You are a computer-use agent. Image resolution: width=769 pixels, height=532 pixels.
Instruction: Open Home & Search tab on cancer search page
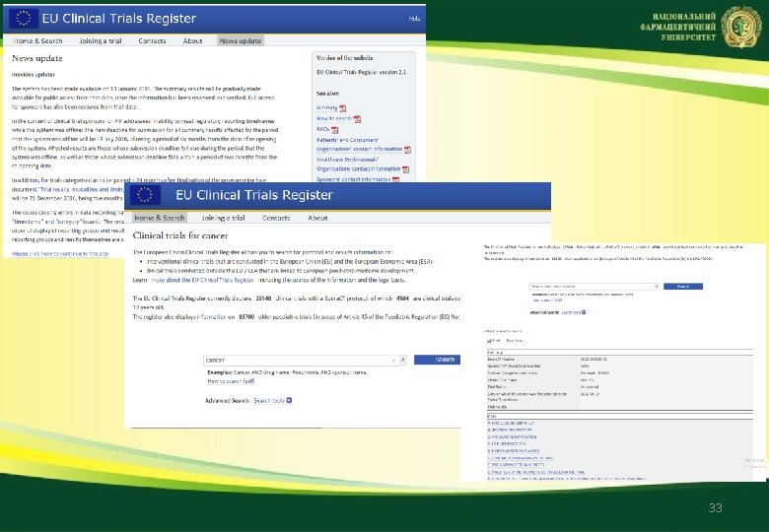(x=160, y=218)
